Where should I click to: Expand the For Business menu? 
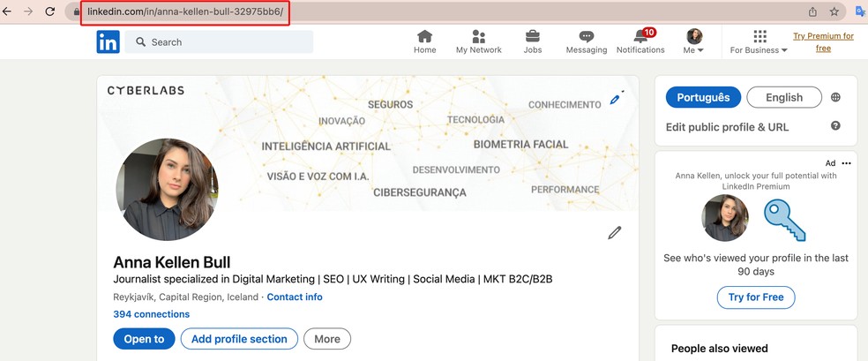point(759,41)
